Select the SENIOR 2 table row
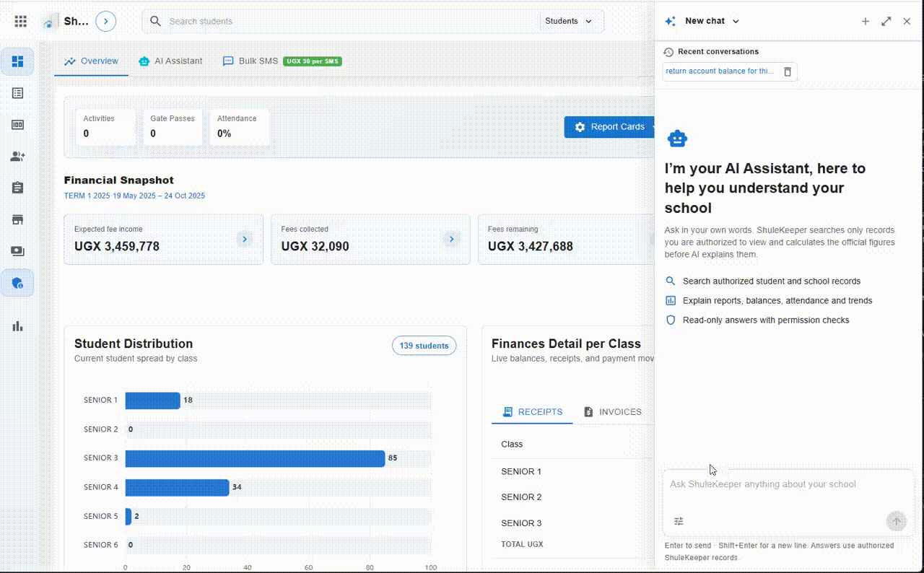 [x=573, y=497]
